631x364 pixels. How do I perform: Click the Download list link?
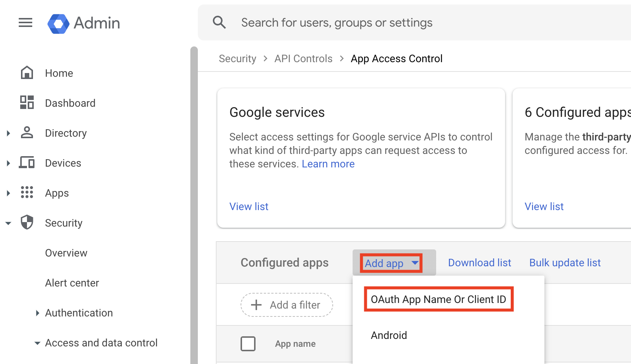pyautogui.click(x=479, y=263)
